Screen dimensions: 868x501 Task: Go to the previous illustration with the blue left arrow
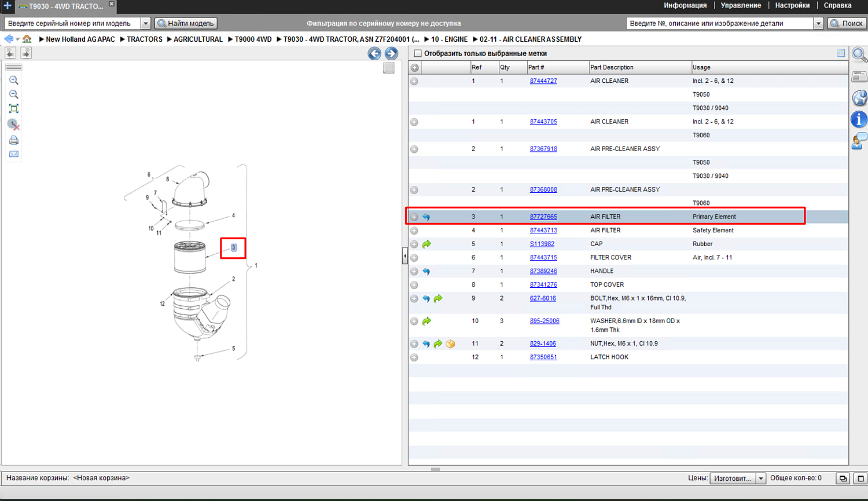point(374,54)
